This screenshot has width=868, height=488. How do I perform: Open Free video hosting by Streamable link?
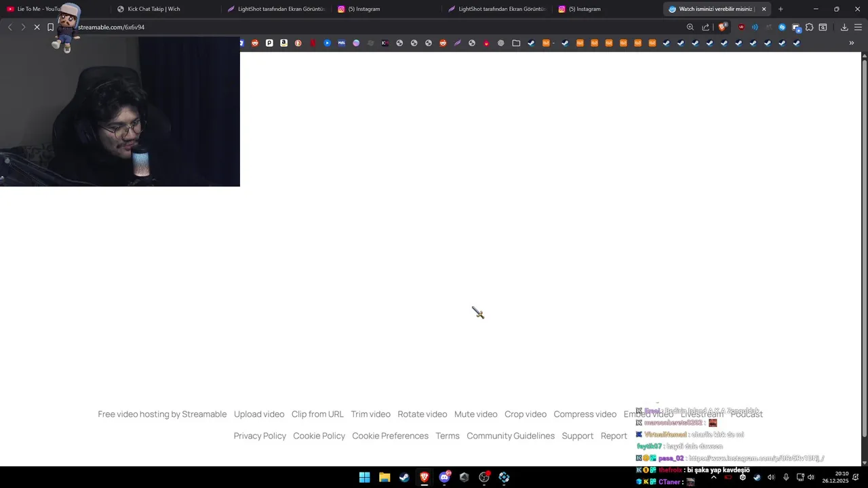162,414
